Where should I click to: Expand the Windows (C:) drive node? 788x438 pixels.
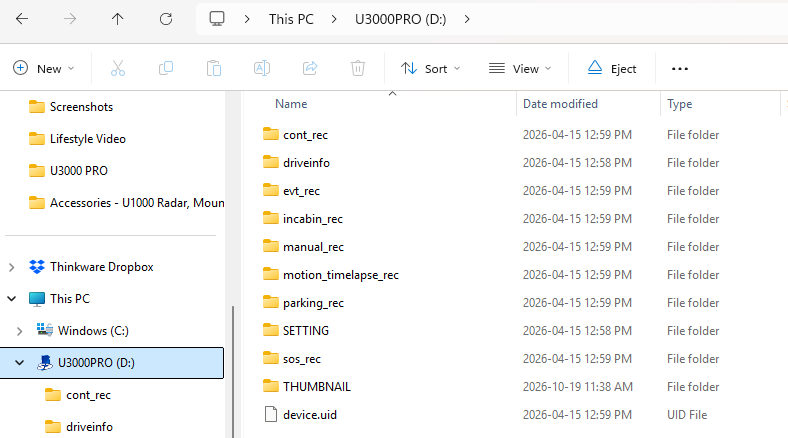tap(20, 331)
